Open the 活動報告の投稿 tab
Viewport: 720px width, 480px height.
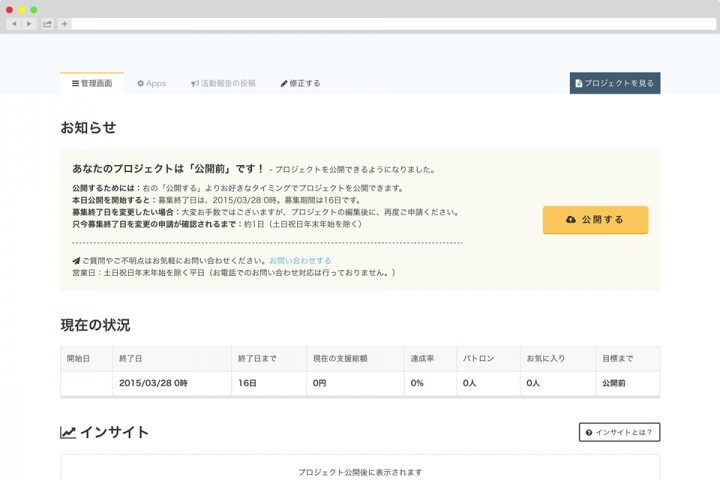pyautogui.click(x=223, y=83)
